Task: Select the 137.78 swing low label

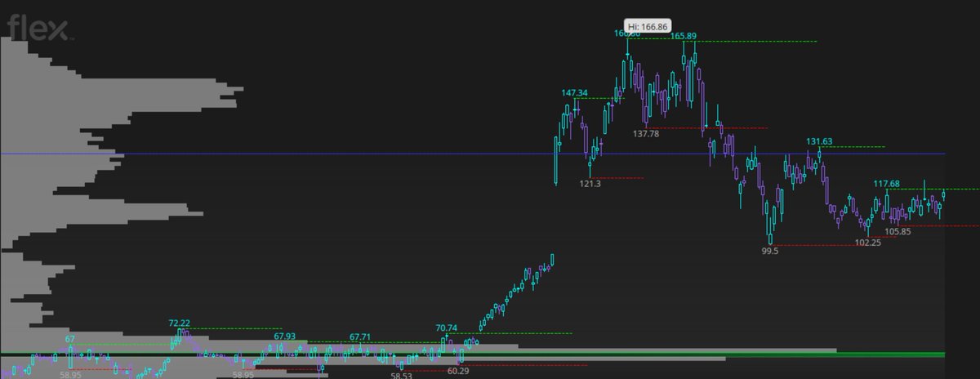Action: [x=645, y=132]
